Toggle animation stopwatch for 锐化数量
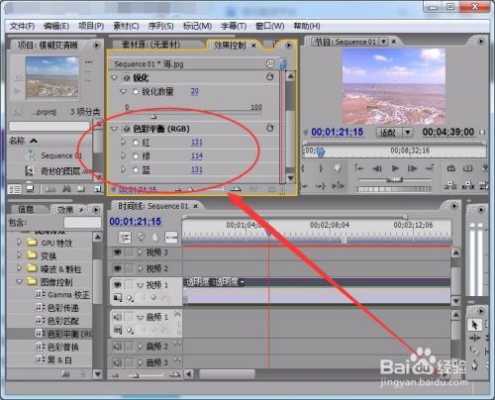The image size is (495, 400). pos(135,92)
